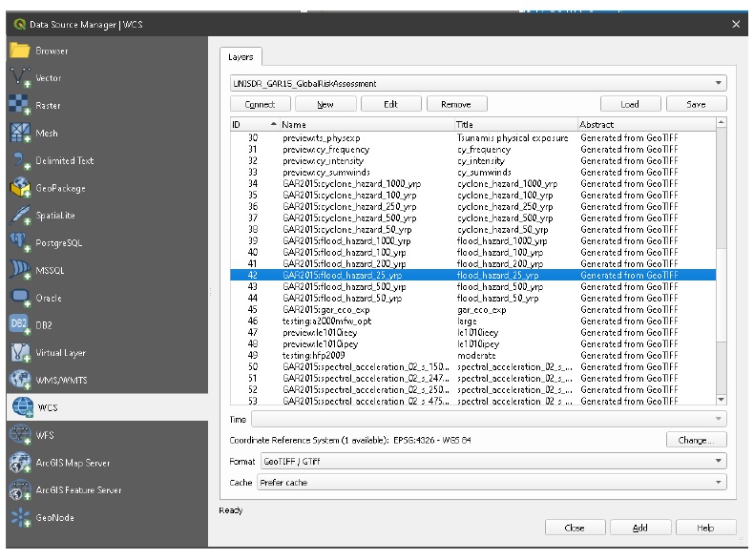Click the Connect button
Screen dimensions: 754x560
pos(261,104)
